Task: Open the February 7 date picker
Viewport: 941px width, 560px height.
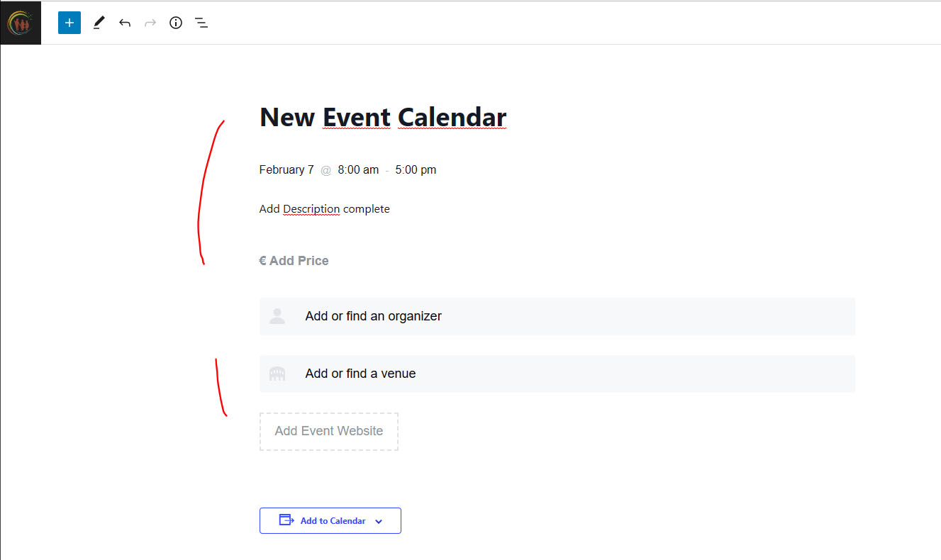Action: (286, 170)
